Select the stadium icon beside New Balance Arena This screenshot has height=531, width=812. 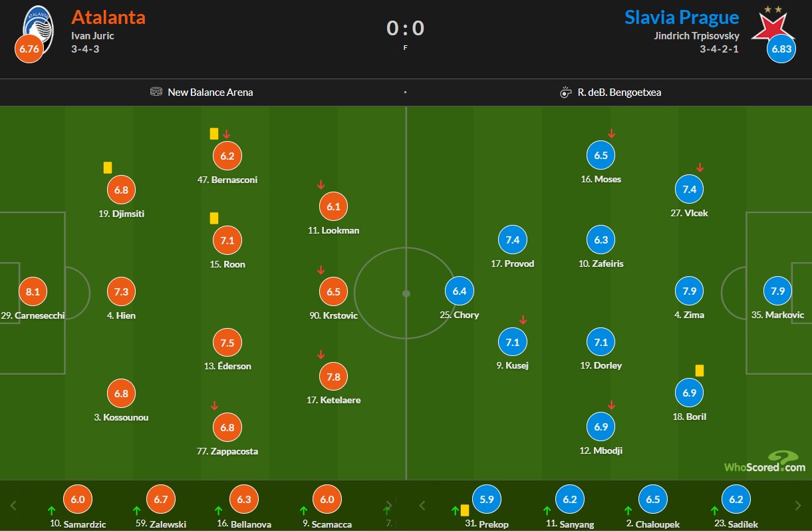pyautogui.click(x=156, y=92)
